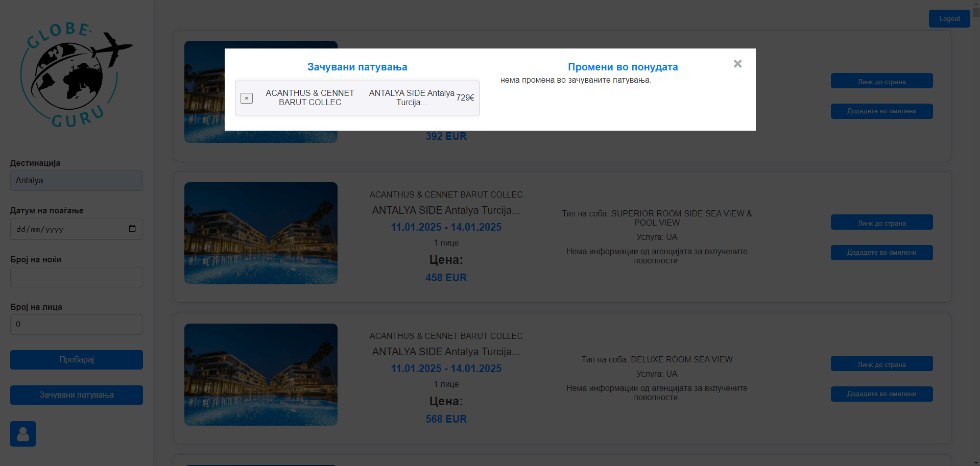Click the user profile icon
The height and width of the screenshot is (466, 980).
point(23,434)
